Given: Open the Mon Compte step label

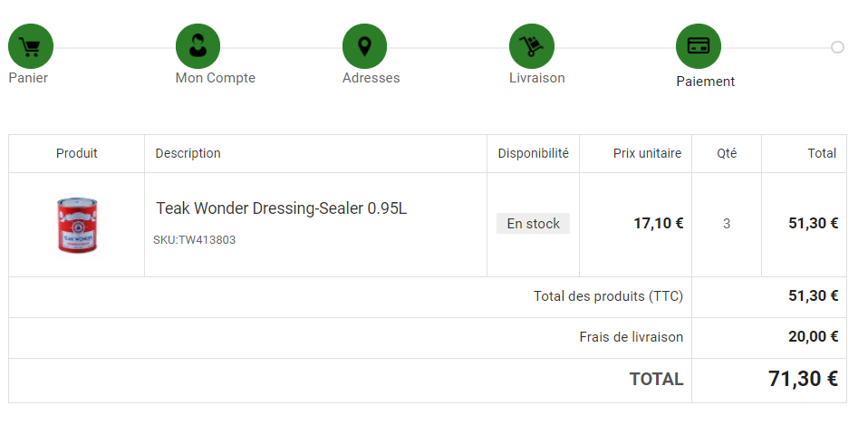Looking at the screenshot, I should click(215, 78).
